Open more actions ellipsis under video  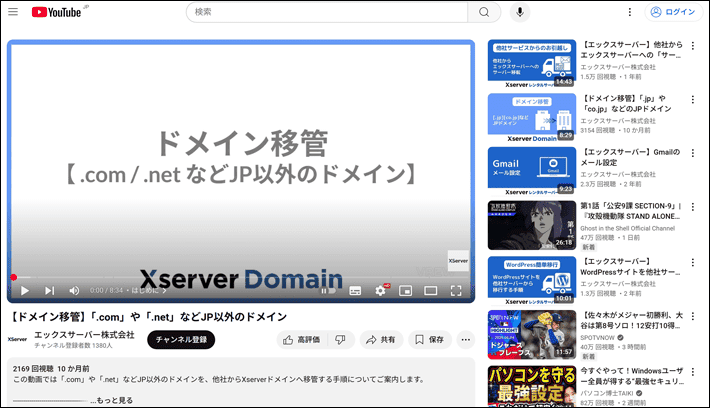pyautogui.click(x=465, y=340)
